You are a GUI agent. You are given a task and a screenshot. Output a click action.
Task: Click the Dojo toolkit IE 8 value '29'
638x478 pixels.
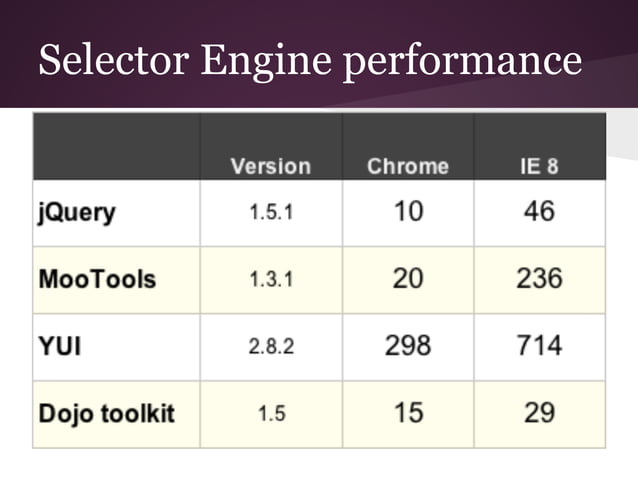pyautogui.click(x=538, y=411)
